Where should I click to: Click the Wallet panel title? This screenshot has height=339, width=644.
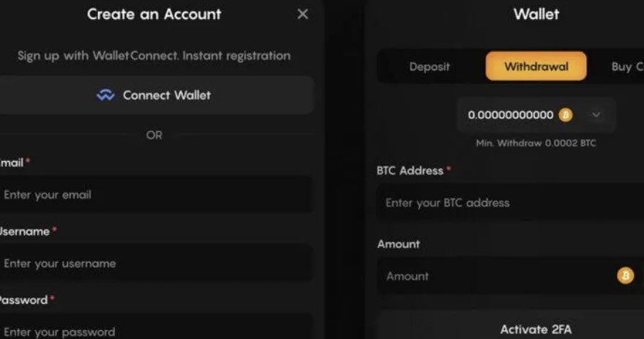pyautogui.click(x=536, y=15)
